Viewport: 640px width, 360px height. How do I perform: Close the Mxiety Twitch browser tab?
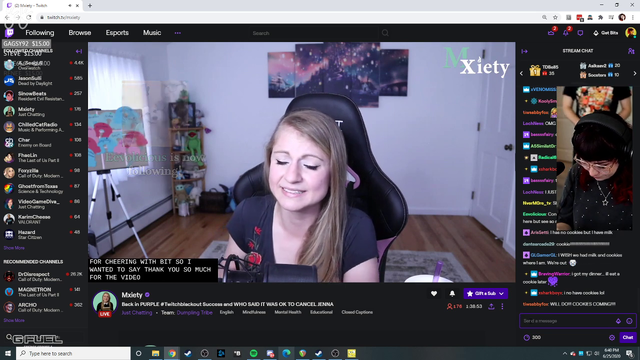click(x=77, y=6)
